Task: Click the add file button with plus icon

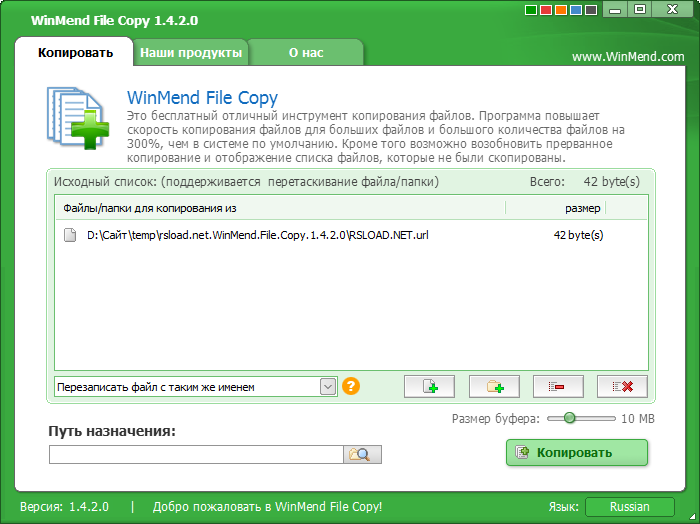Action: [x=429, y=387]
